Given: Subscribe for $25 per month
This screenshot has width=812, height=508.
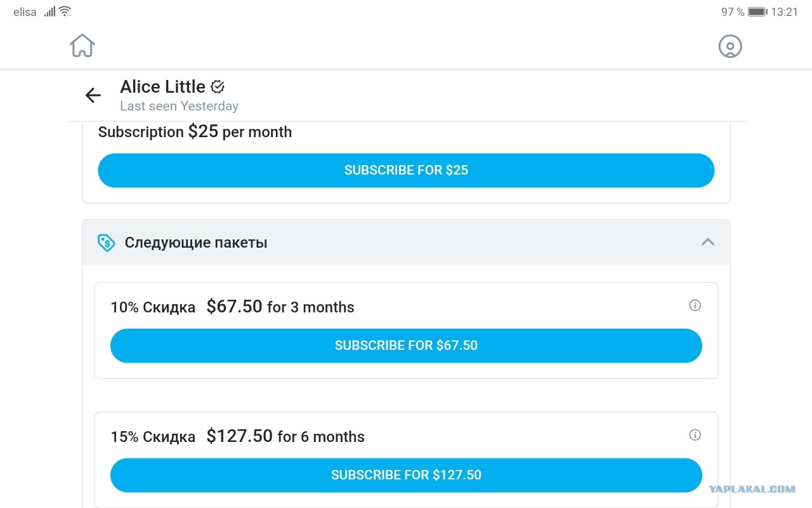Looking at the screenshot, I should tap(406, 170).
